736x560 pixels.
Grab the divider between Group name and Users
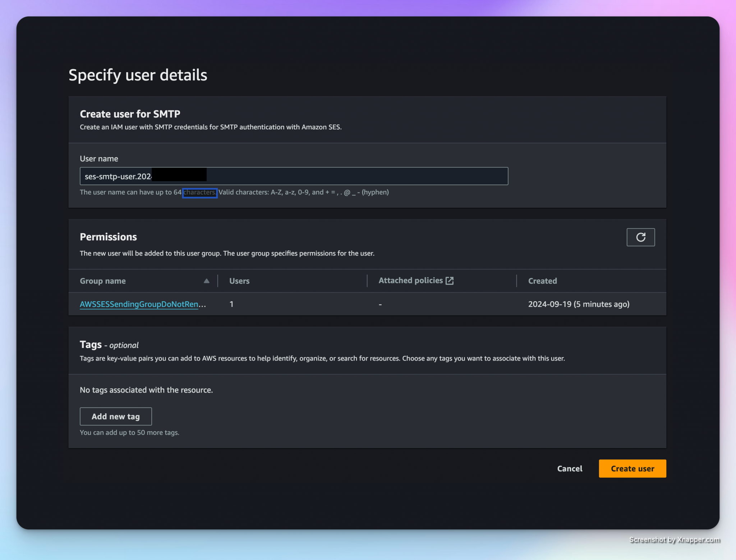tap(218, 281)
